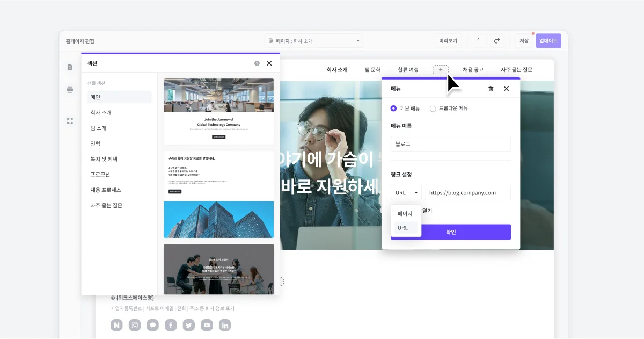This screenshot has width=644, height=339.
Task: Open the YouTube icon in footer
Action: point(207,325)
